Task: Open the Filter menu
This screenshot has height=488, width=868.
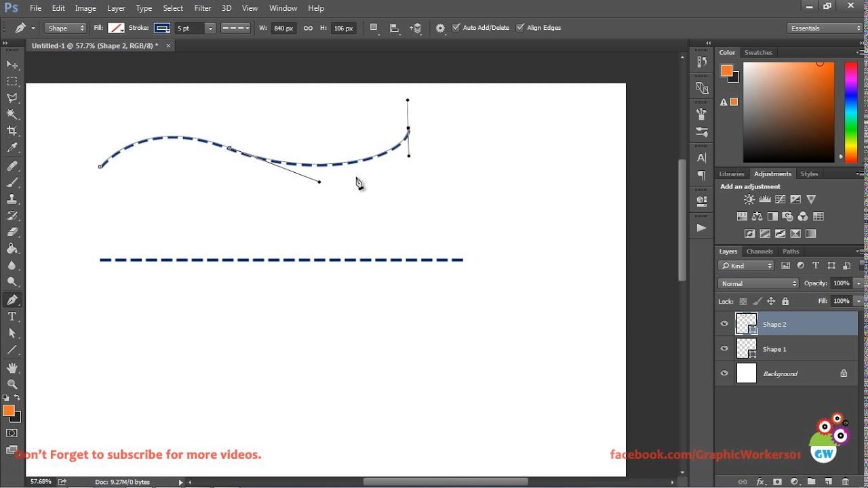Action: pyautogui.click(x=202, y=7)
